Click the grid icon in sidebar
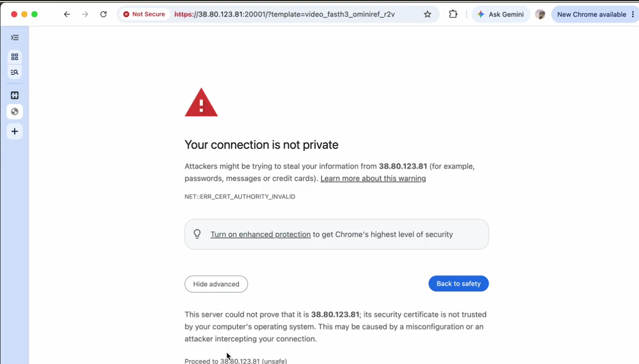This screenshot has width=639, height=364. tap(15, 57)
